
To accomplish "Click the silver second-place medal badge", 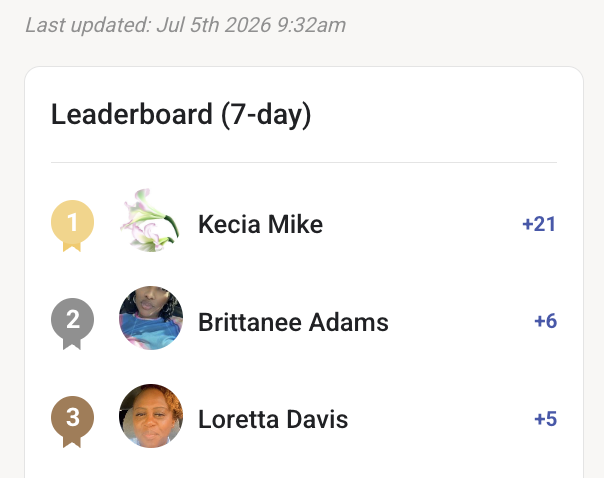I will click(x=72, y=324).
